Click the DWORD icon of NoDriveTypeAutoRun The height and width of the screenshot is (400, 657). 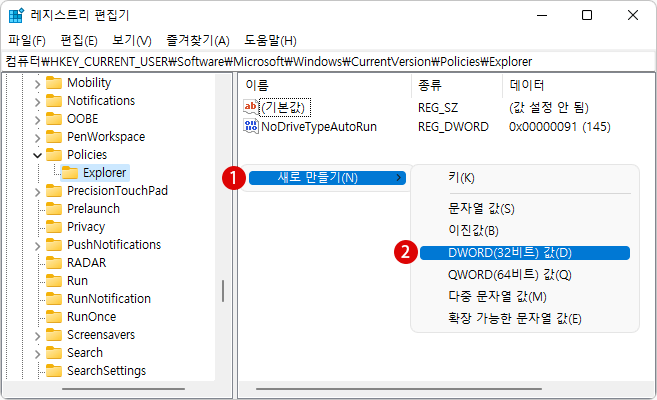251,126
